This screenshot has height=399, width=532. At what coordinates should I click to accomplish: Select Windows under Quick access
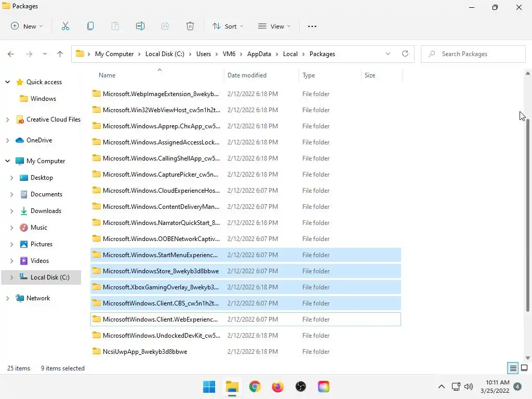point(43,98)
